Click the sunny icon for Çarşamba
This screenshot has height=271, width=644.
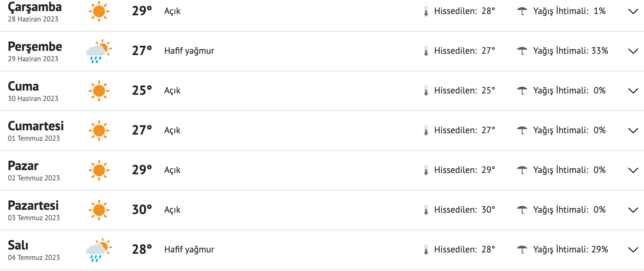click(x=99, y=11)
